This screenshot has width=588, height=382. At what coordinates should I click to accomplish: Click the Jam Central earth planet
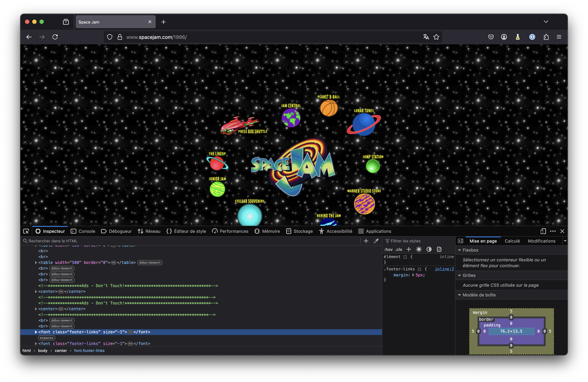click(291, 118)
